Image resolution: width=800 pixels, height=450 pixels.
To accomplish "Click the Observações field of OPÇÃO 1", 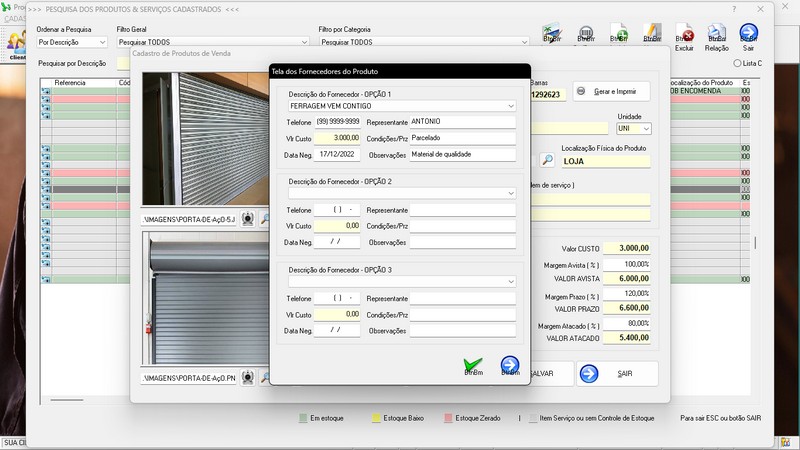I will click(x=461, y=155).
